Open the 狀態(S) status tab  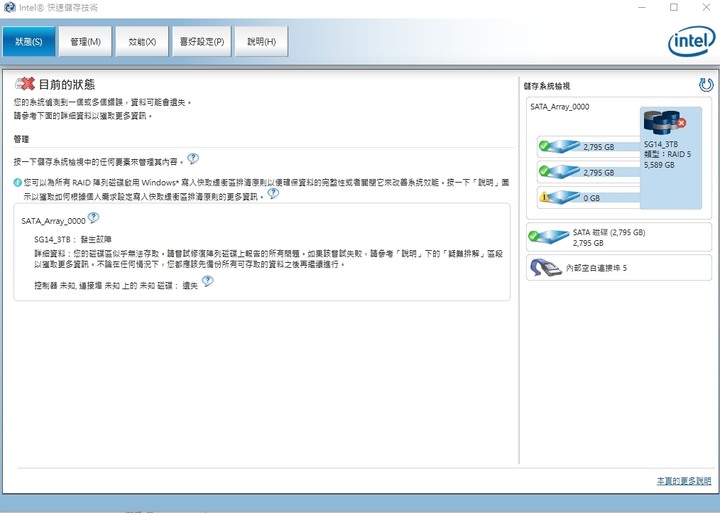[29, 41]
